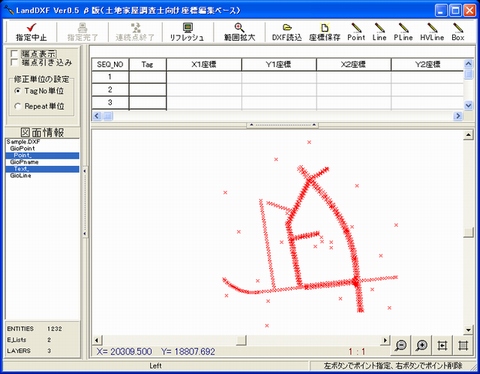Viewport: 480px width, 374px height.
Task: Select the Repeat単位 radio option
Action: 18,106
